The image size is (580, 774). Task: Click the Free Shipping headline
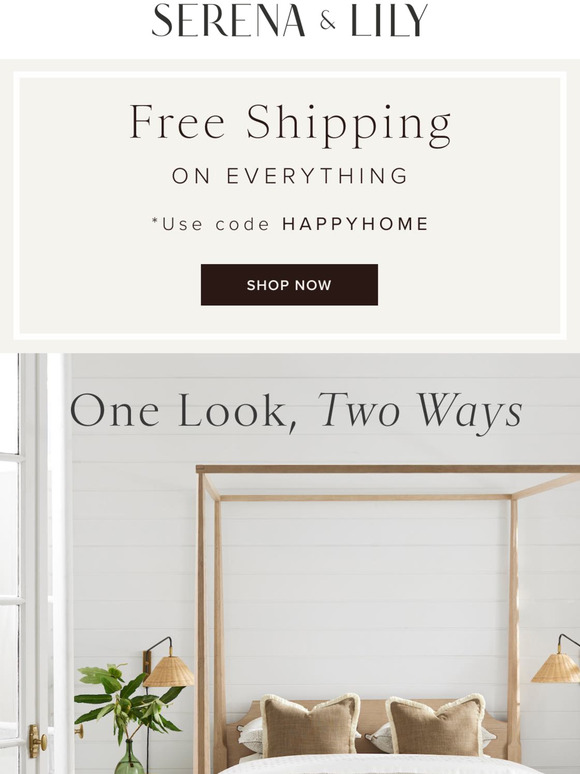[x=290, y=124]
